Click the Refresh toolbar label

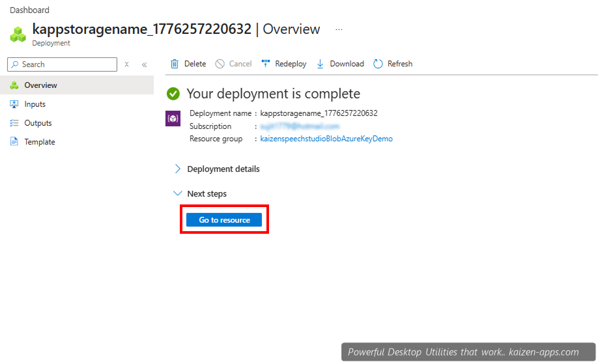[x=400, y=64]
